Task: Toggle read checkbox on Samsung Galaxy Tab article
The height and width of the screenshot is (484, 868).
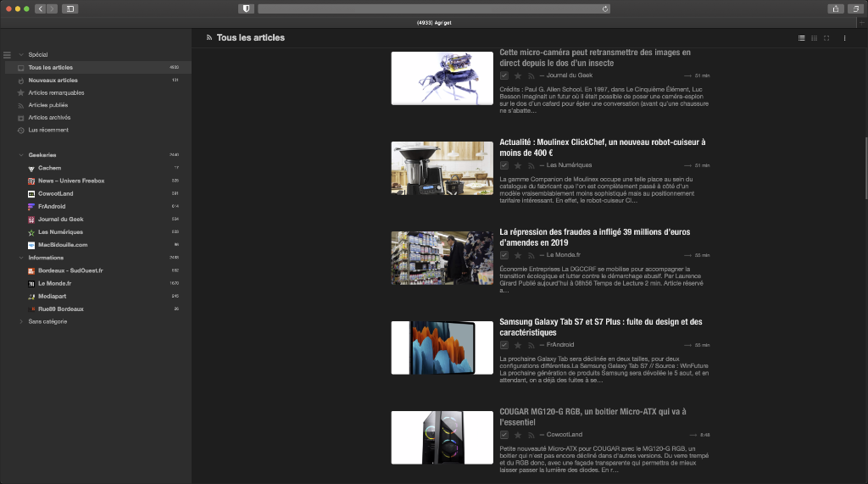Action: point(504,345)
